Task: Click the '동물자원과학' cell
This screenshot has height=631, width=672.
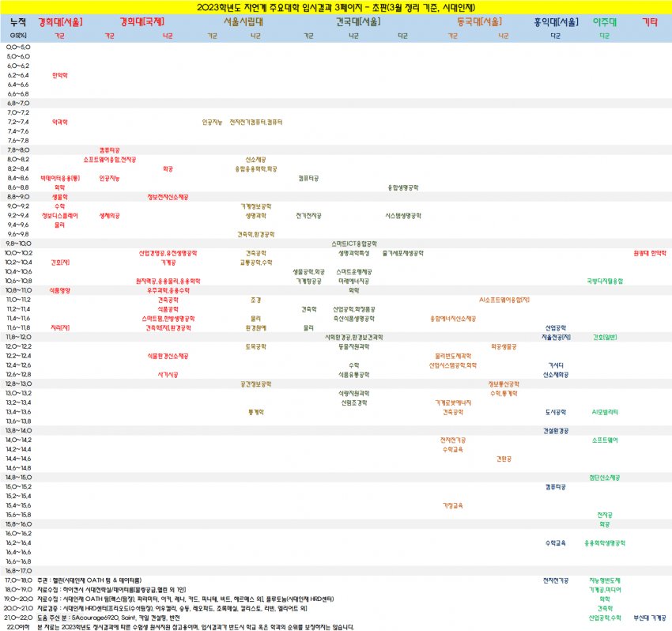Action: (x=354, y=346)
